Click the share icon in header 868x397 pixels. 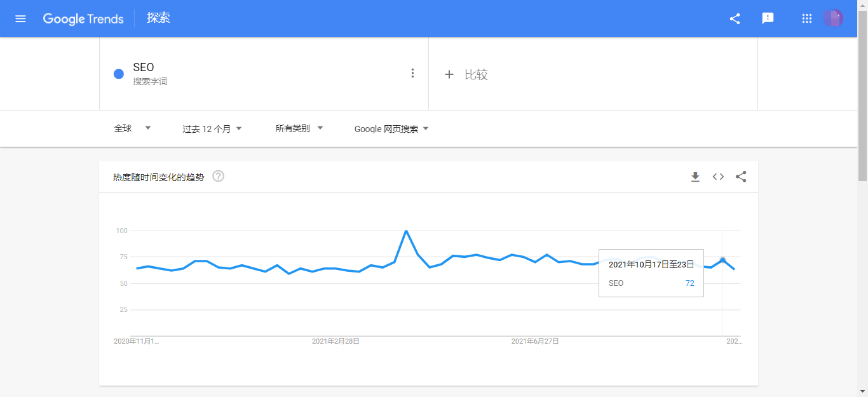[x=735, y=18]
